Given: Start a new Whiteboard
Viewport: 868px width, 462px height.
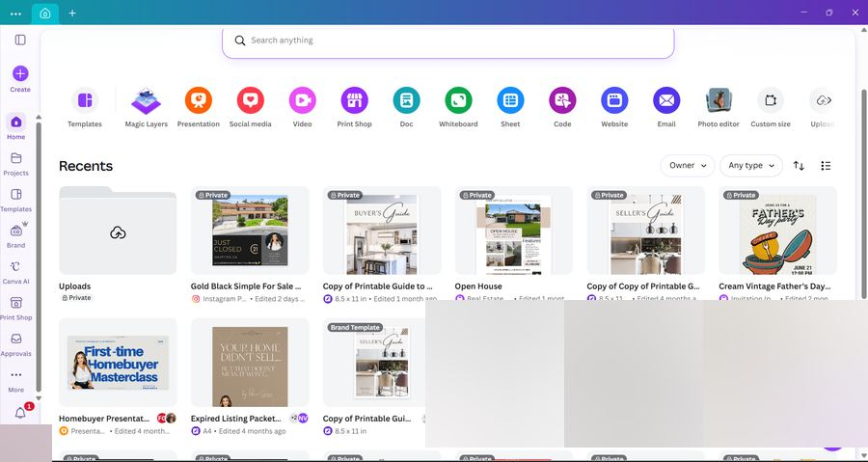Looking at the screenshot, I should pos(458,100).
